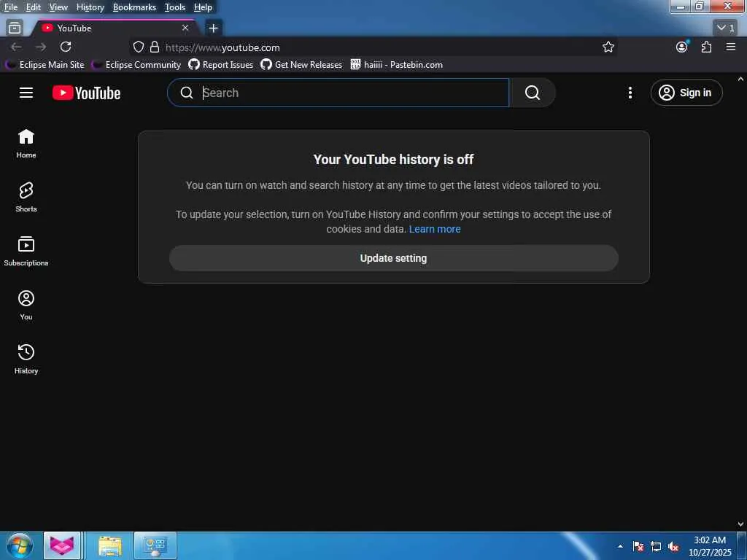Open Report Issues bookmark
The height and width of the screenshot is (560, 747).
coord(221,64)
